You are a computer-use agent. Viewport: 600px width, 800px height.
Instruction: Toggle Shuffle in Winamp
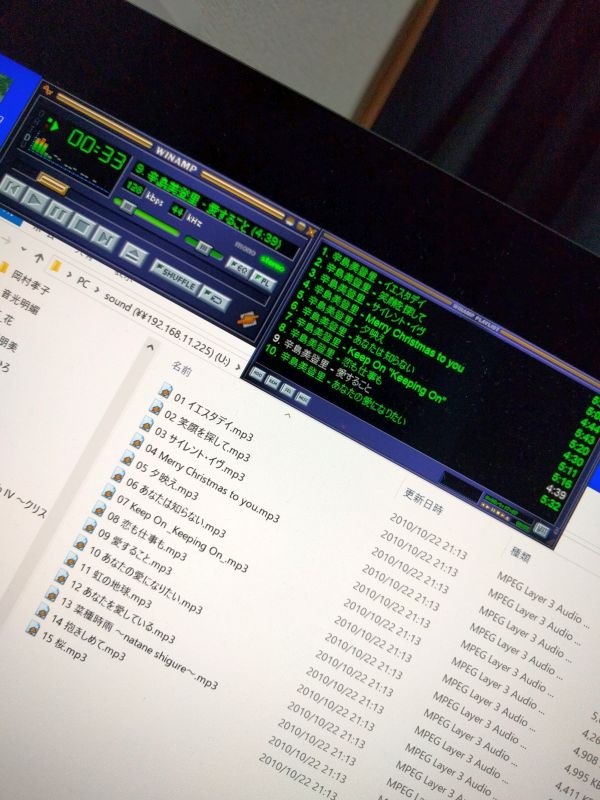tap(175, 278)
